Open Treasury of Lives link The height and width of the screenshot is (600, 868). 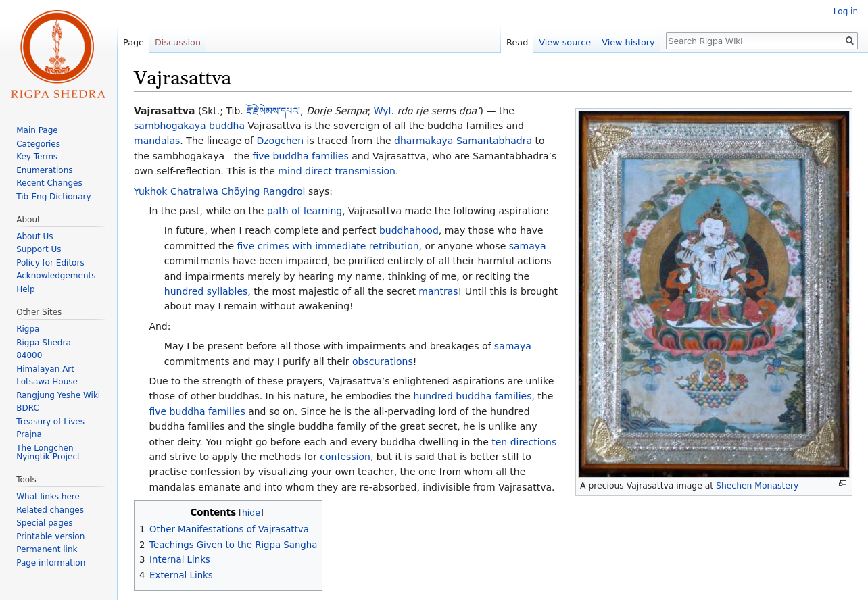[x=50, y=422]
